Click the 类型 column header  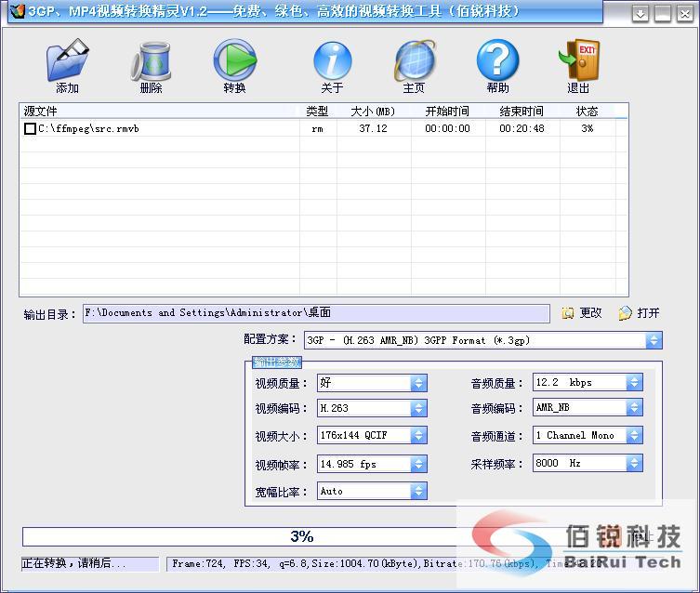[x=318, y=111]
